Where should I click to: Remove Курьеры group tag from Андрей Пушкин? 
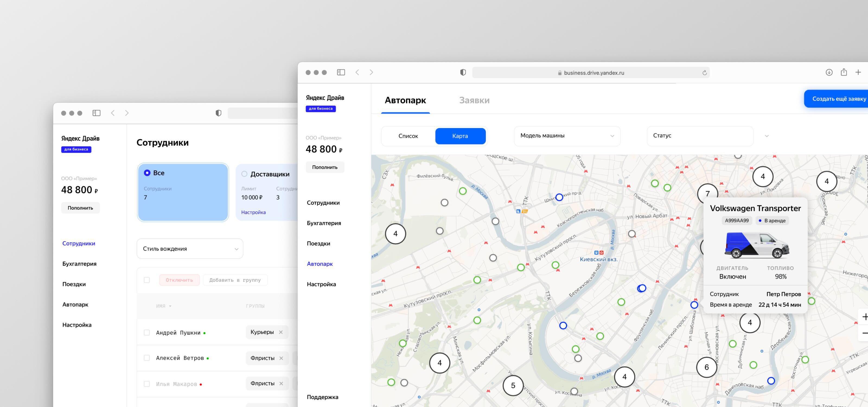pyautogui.click(x=281, y=332)
